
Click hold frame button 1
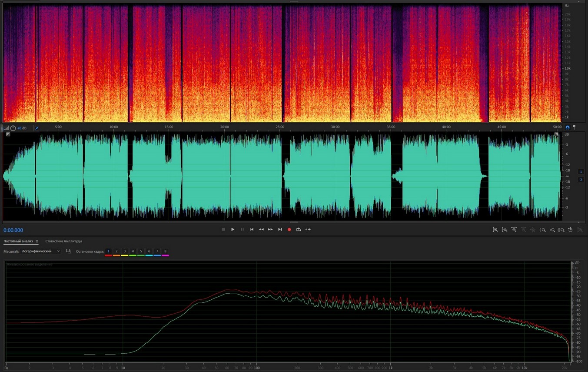108,251
